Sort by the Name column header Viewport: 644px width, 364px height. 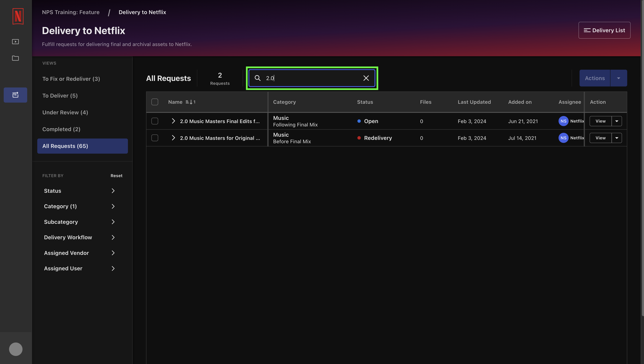point(175,102)
